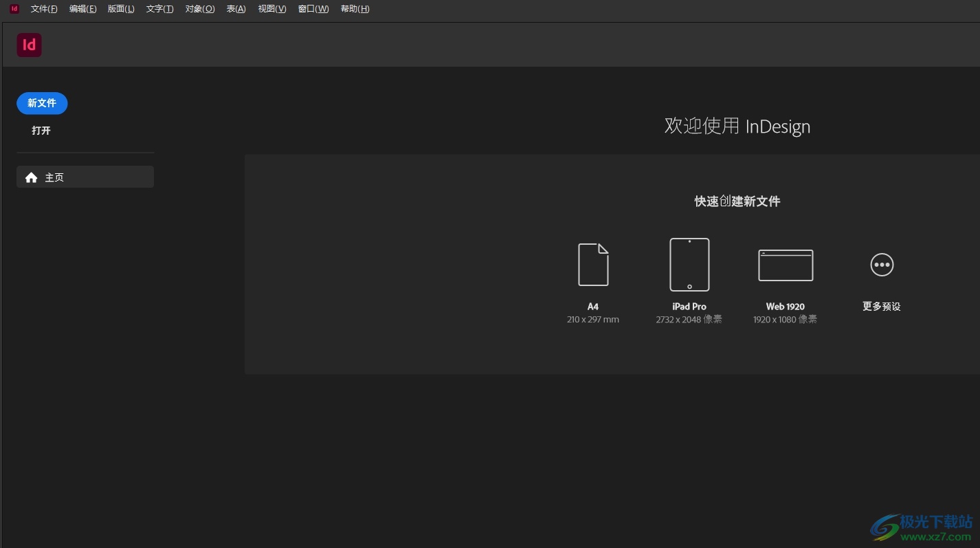
Task: Choose the Web 1920 browser preset icon
Action: click(786, 265)
